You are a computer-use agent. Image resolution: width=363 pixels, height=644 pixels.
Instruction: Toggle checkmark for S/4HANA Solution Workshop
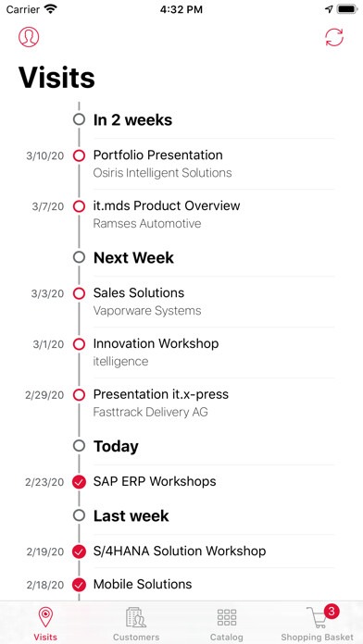[79, 551]
